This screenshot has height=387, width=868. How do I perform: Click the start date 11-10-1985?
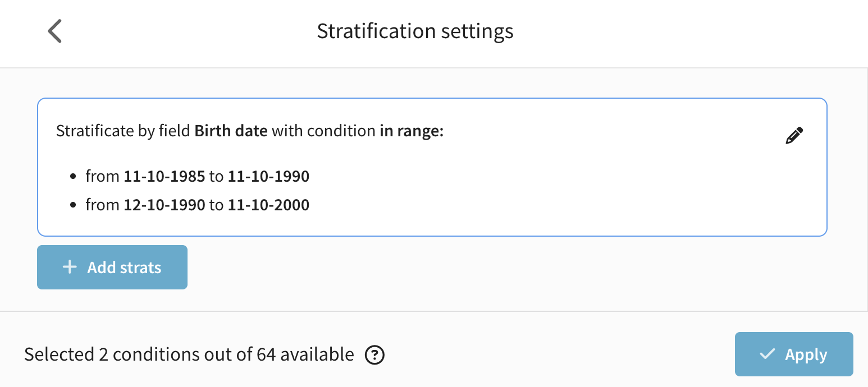pyautogui.click(x=165, y=177)
